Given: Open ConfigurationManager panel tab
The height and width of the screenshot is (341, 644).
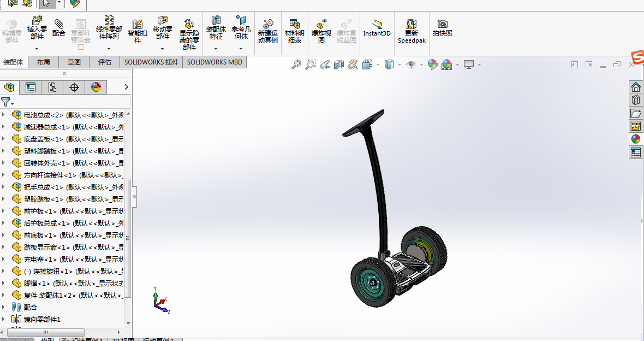Looking at the screenshot, I should click(x=52, y=87).
